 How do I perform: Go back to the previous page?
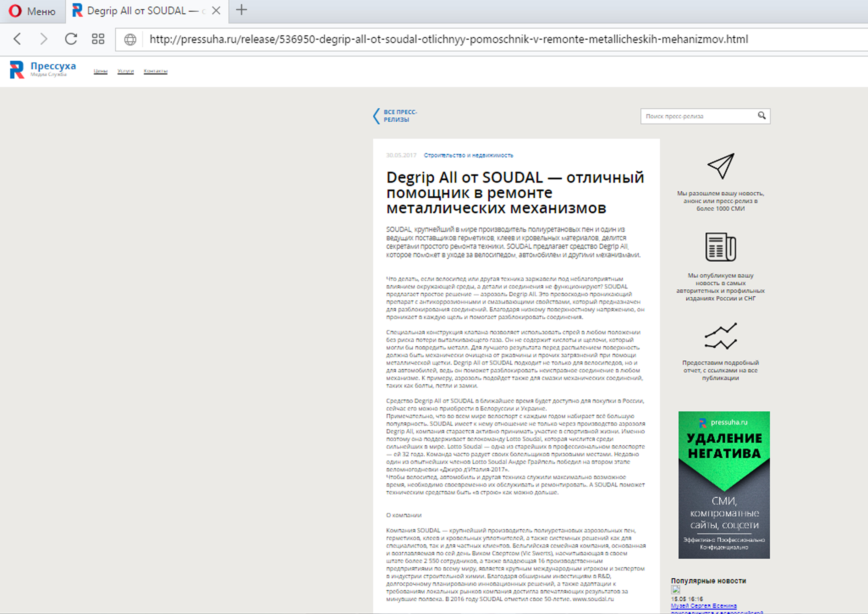tap(17, 39)
